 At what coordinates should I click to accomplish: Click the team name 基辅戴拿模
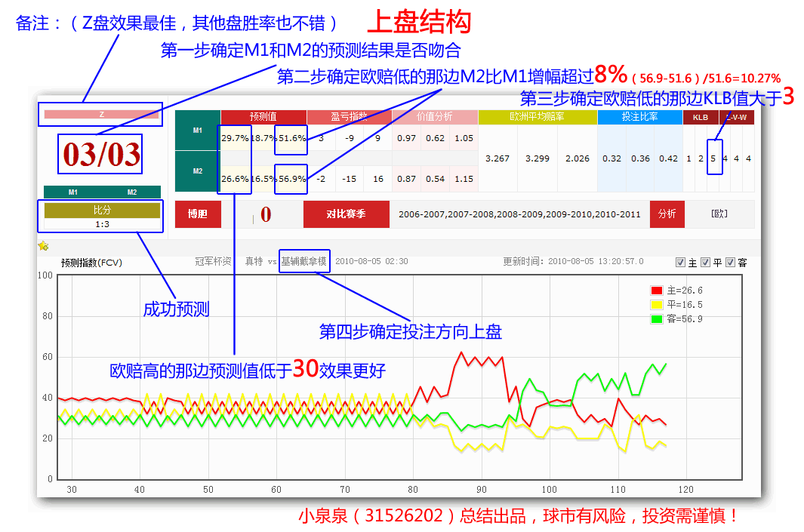pyautogui.click(x=303, y=261)
